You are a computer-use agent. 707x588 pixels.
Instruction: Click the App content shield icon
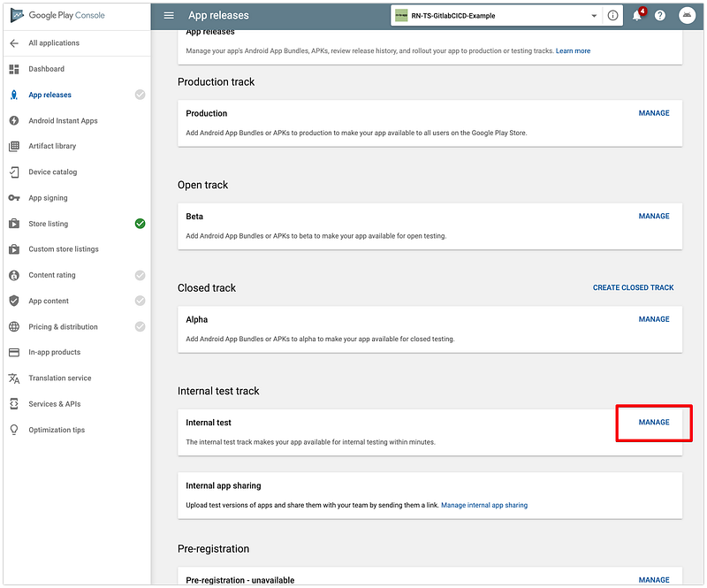[14, 301]
